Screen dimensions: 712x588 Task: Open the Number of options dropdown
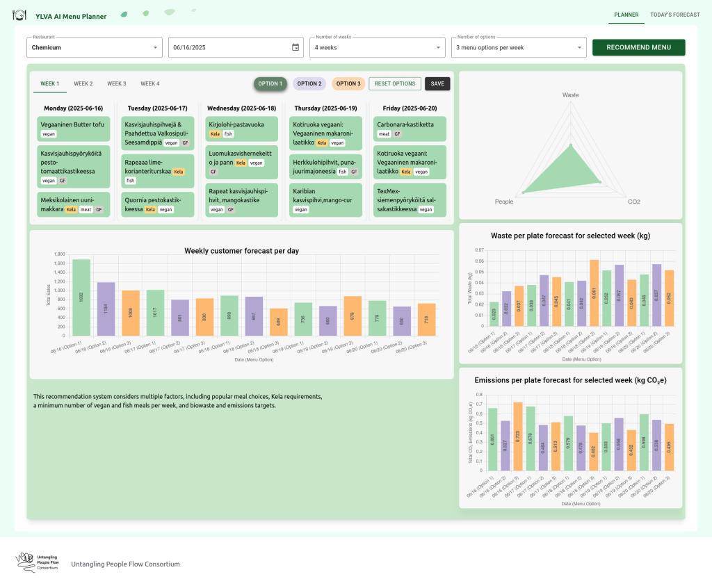pyautogui.click(x=519, y=47)
